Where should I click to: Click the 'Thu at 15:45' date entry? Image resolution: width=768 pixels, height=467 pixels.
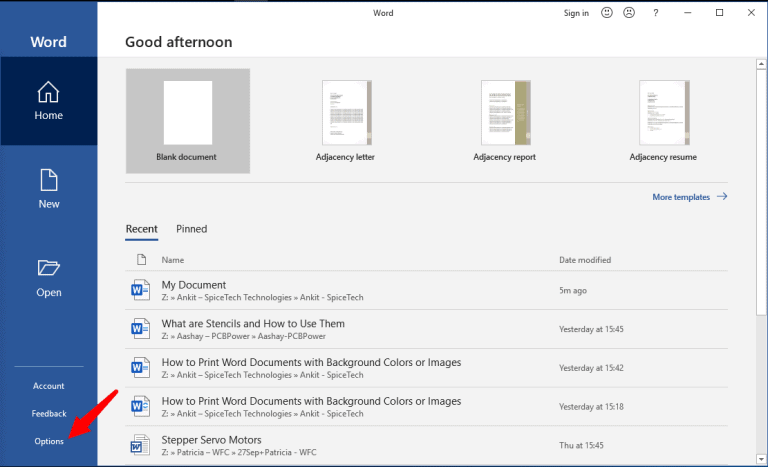581,445
